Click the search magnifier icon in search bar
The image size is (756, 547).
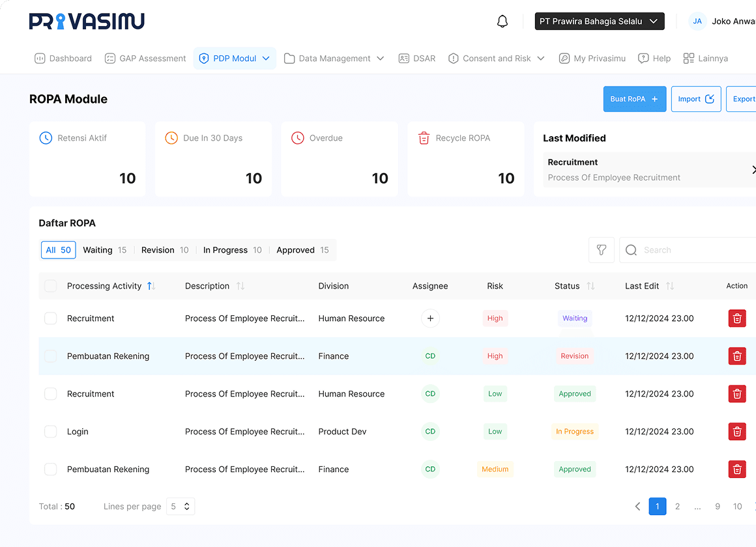[630, 249]
